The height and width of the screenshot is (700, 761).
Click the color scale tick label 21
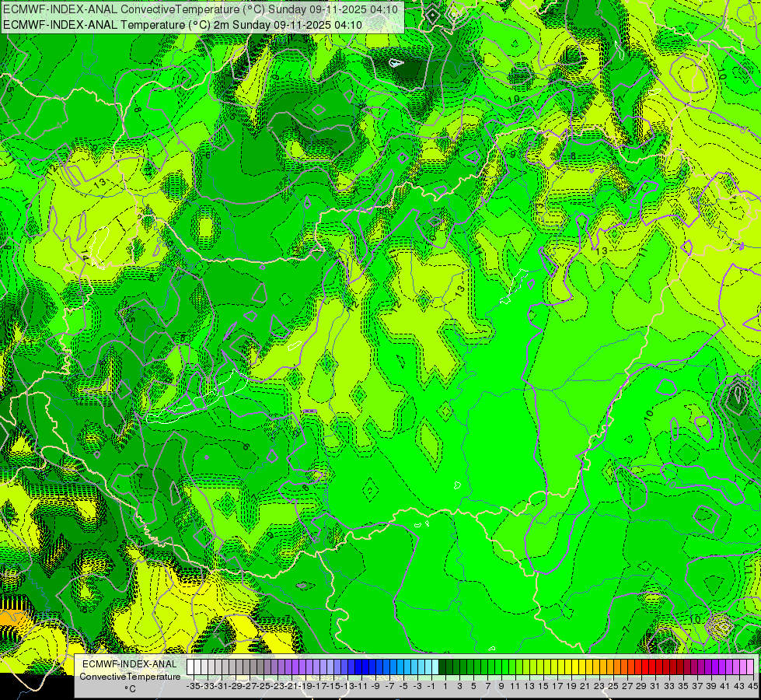click(x=585, y=687)
